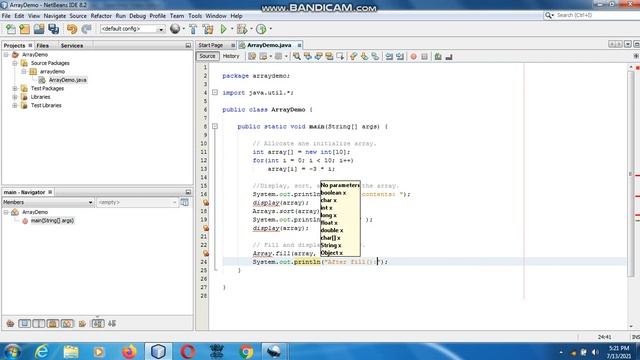Image resolution: width=640 pixels, height=360 pixels.
Task: Toggle Show Static Members filter in the Navigator
Action: click(39, 324)
